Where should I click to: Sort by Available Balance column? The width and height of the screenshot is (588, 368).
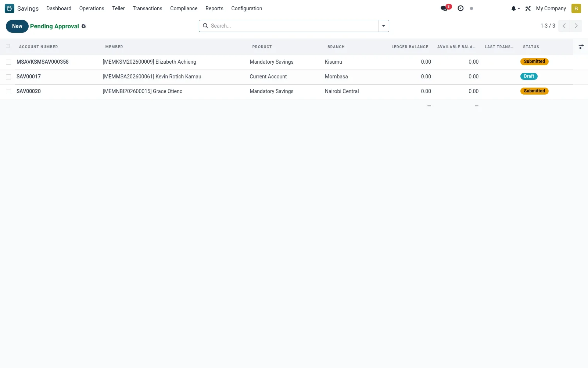coord(456,47)
